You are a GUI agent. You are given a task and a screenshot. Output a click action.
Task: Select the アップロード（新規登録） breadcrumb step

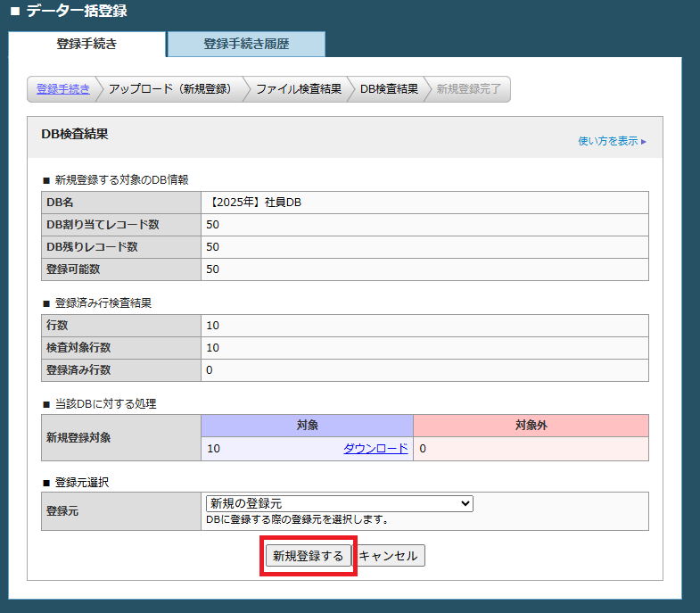point(170,89)
